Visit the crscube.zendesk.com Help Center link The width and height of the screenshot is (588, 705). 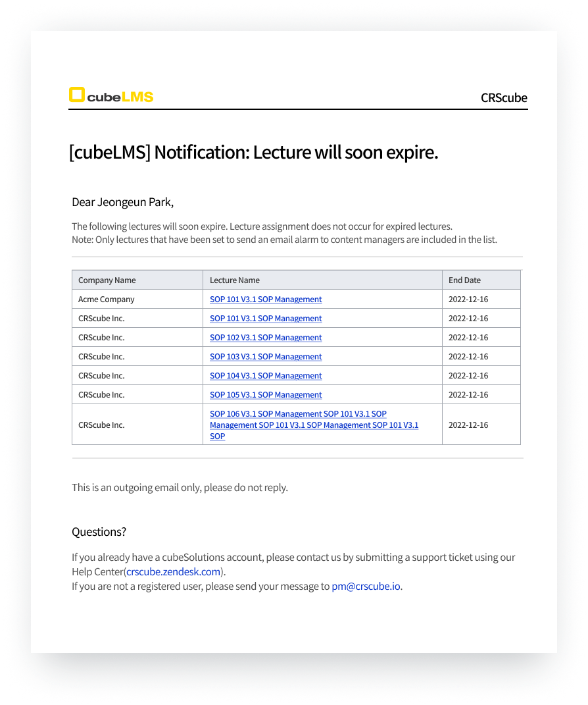point(173,571)
